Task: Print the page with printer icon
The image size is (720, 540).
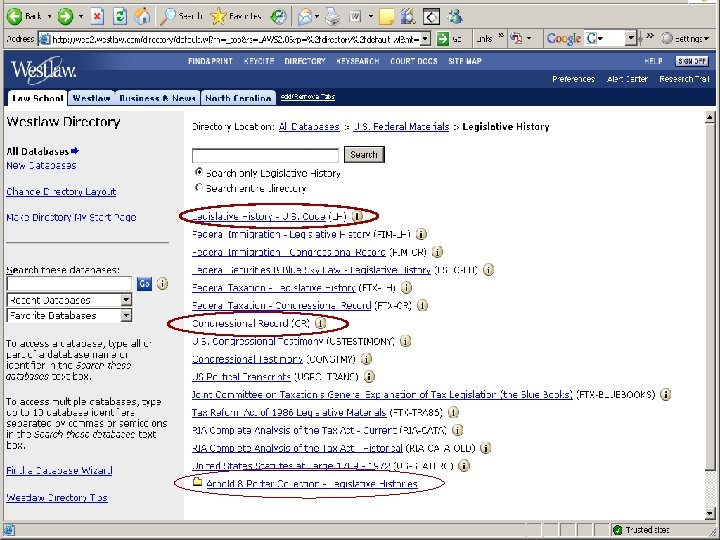Action: click(x=332, y=17)
